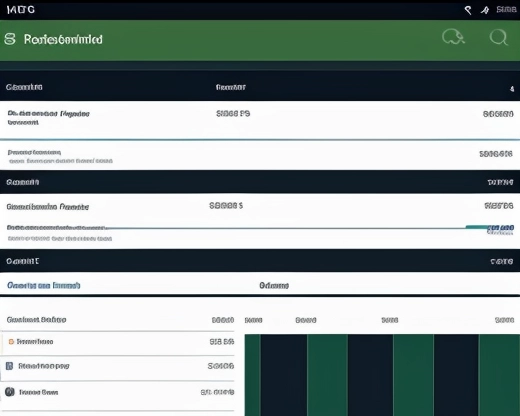Select the orange circle icon in list
The image size is (520, 416).
tap(11, 342)
